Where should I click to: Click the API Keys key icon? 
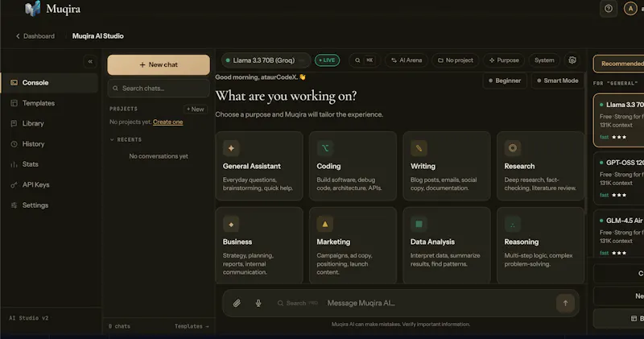click(14, 185)
